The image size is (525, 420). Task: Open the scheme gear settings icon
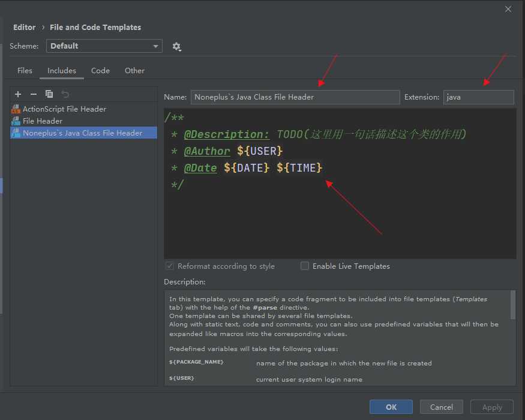click(176, 46)
